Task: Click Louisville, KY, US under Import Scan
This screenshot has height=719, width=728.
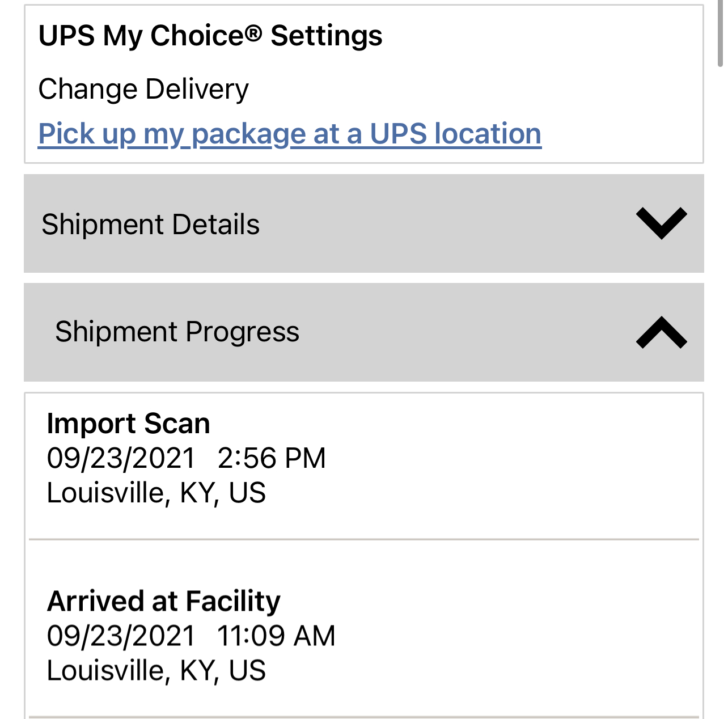Action: [x=156, y=493]
